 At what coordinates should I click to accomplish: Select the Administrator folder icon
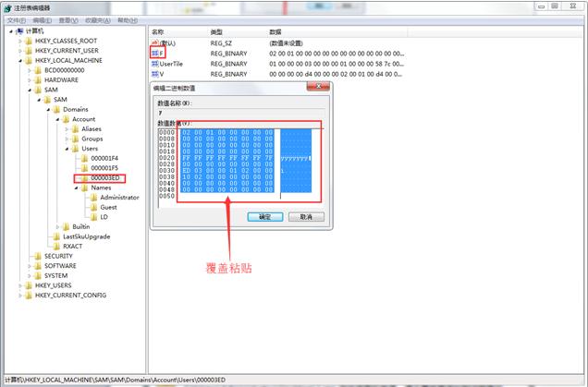tap(94, 198)
